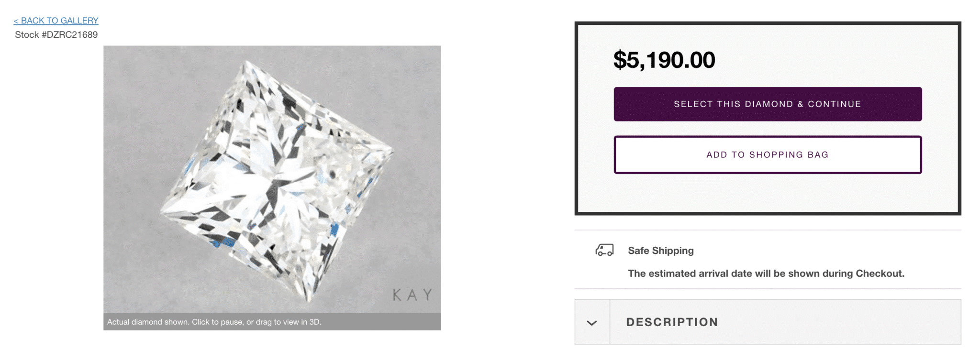
Task: Click empty space below Add to Shopping Bag
Action: point(768,193)
